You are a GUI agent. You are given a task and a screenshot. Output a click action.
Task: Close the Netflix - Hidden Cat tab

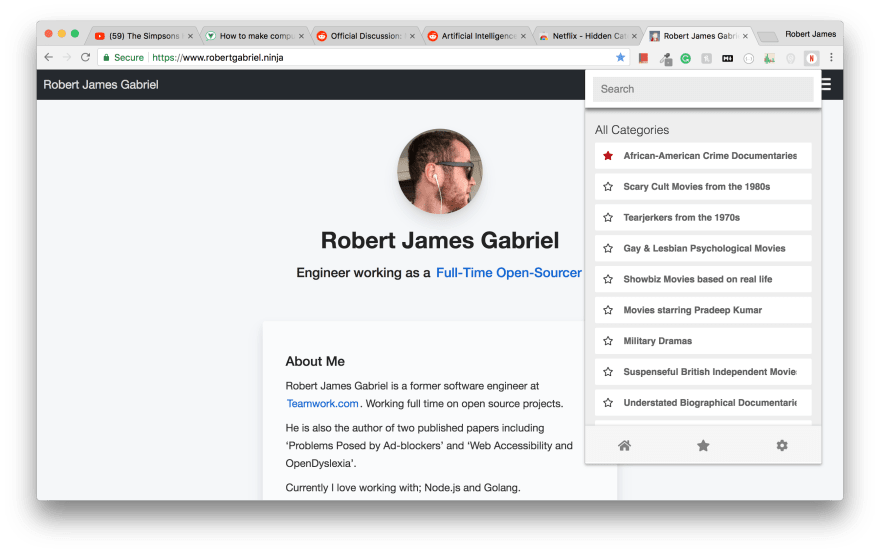(x=634, y=36)
